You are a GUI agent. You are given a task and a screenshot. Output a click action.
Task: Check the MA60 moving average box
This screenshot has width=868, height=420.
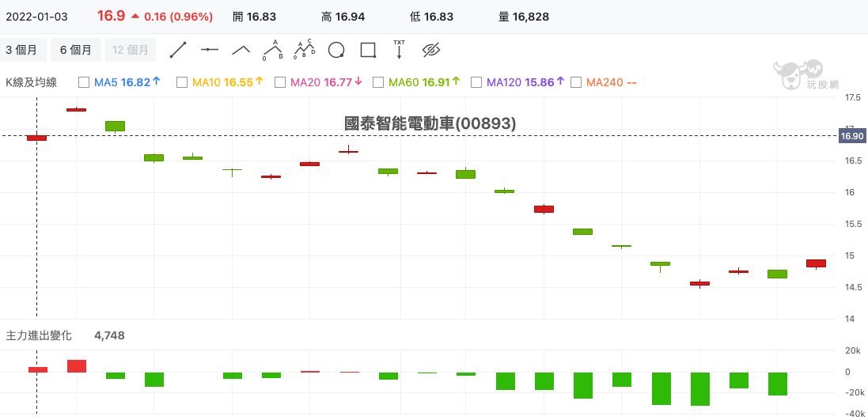378,82
